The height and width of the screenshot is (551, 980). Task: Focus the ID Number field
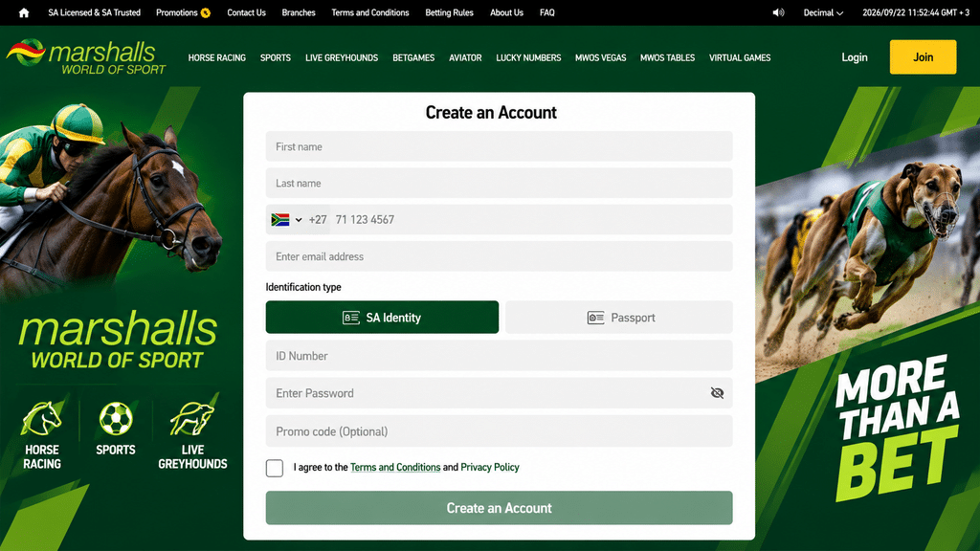499,356
